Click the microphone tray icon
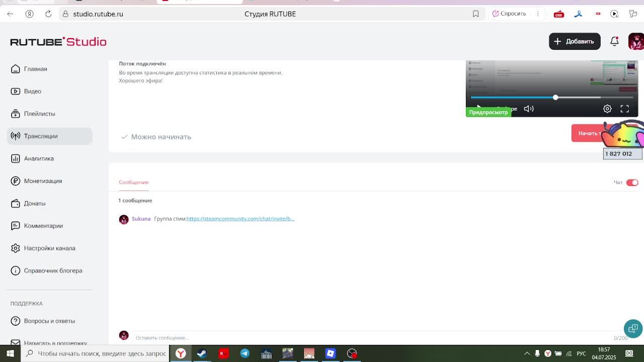644x362 pixels. (537, 353)
